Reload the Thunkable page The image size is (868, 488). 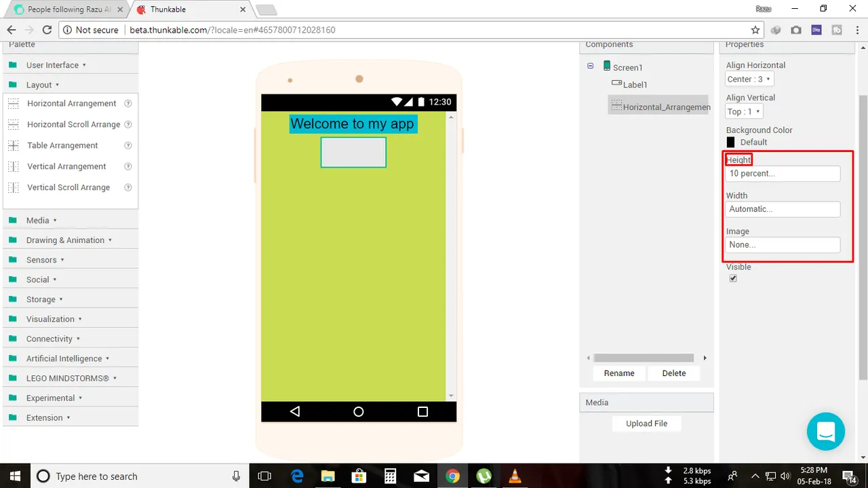(x=47, y=30)
